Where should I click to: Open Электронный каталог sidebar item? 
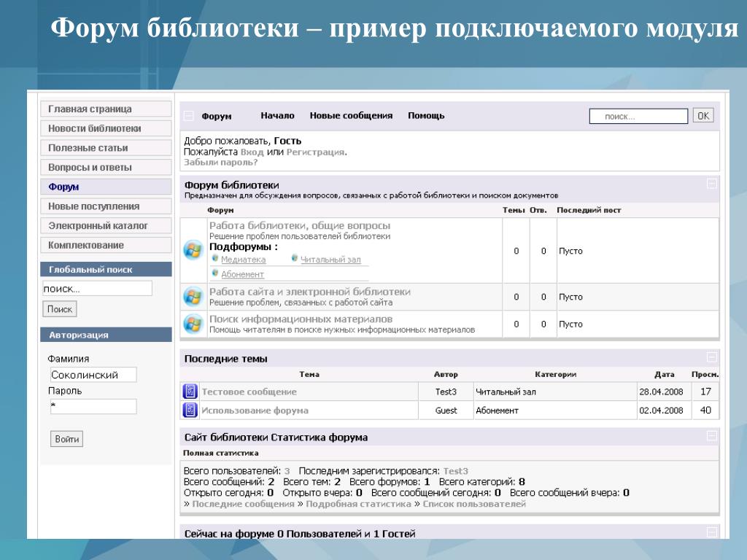click(x=106, y=226)
